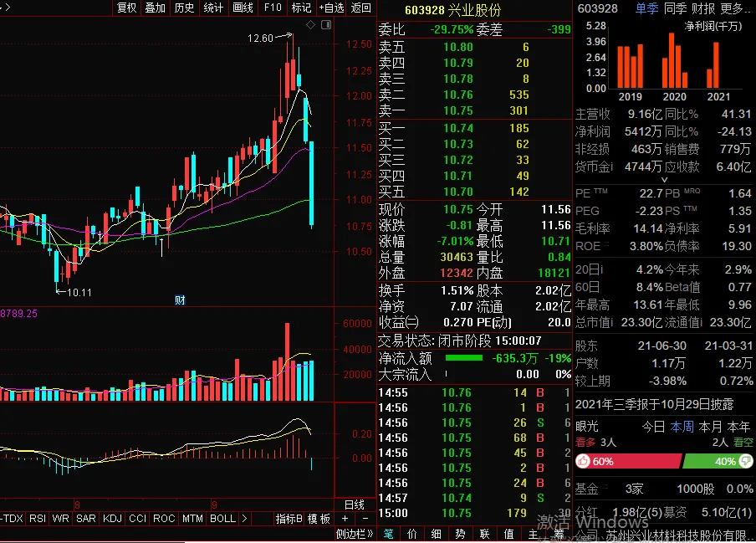Viewport: 756px width, 543px height.
Task: Click the 模板 template button
Action: tap(319, 519)
